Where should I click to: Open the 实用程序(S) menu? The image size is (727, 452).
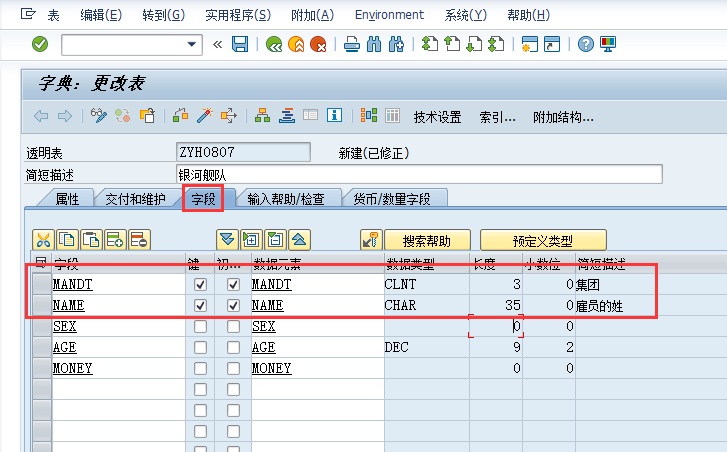tap(238, 15)
